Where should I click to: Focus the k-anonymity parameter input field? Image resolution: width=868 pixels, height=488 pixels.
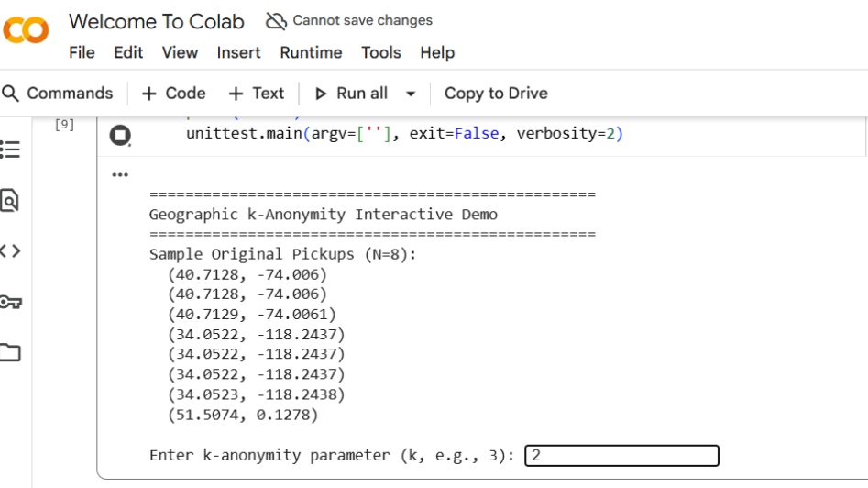(621, 456)
